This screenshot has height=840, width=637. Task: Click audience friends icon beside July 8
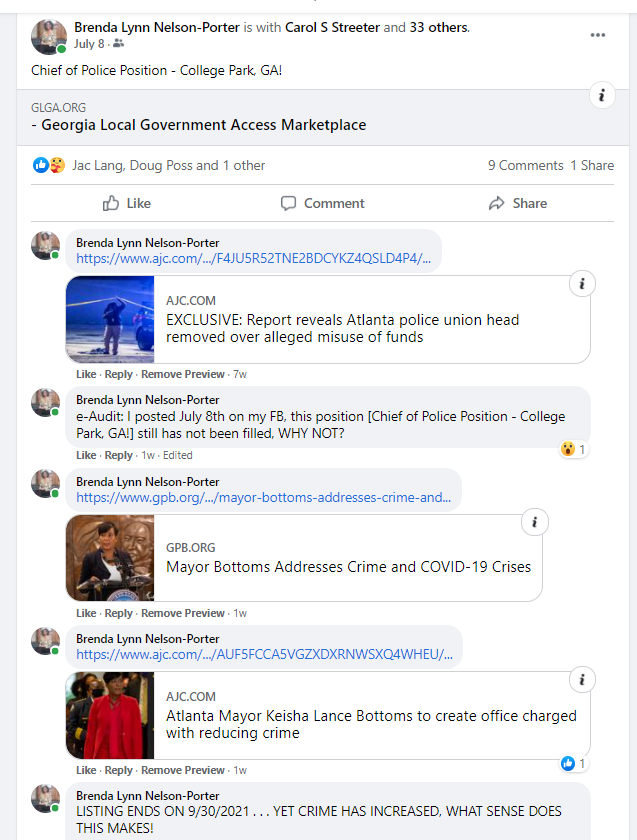[x=118, y=44]
